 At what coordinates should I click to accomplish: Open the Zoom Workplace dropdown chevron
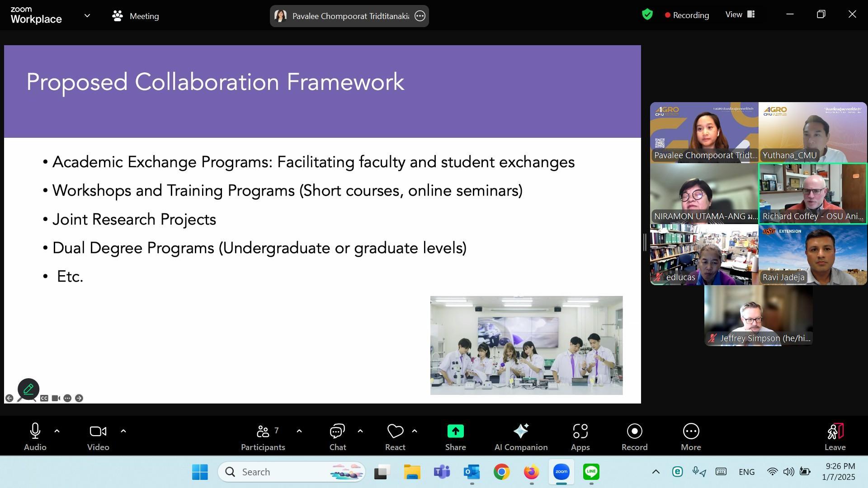click(87, 16)
